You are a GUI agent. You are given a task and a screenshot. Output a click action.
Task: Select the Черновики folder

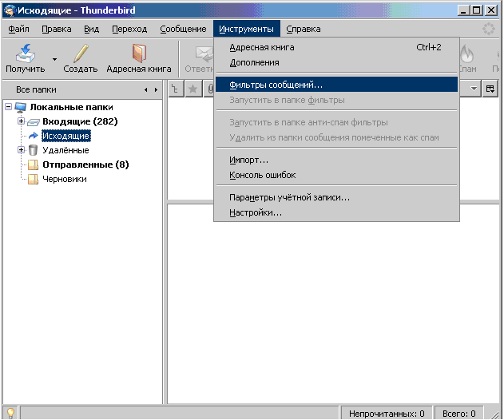coord(65,179)
